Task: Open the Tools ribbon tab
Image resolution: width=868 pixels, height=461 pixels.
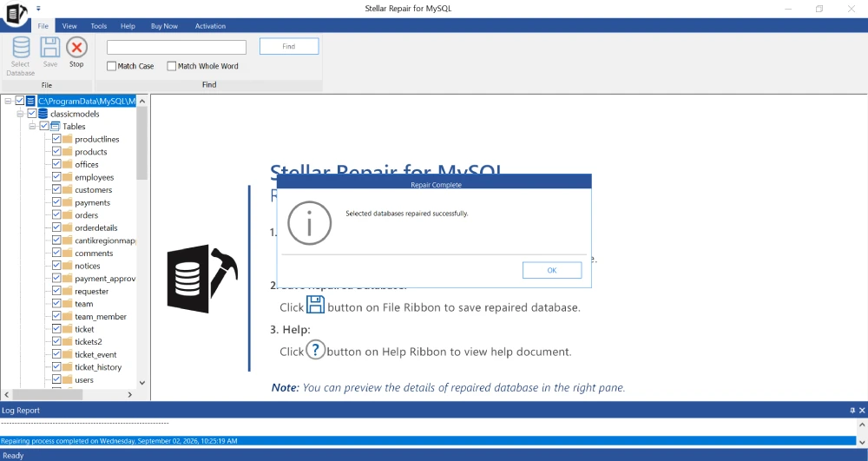Action: tap(99, 26)
